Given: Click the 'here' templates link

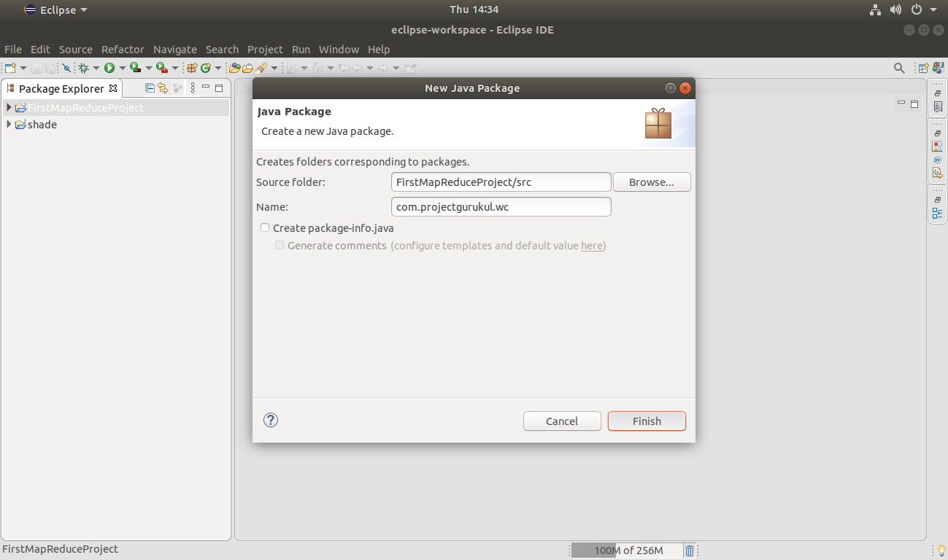Looking at the screenshot, I should [x=592, y=246].
